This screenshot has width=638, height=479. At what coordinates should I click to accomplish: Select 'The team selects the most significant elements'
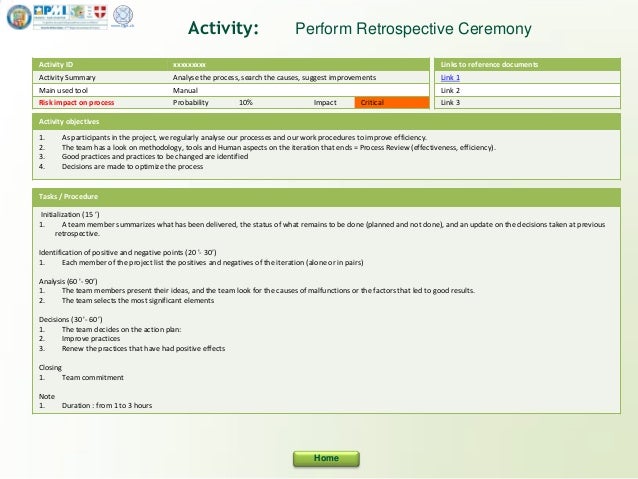tap(138, 300)
